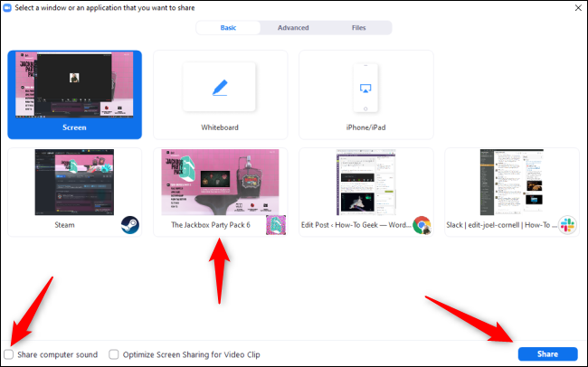The image size is (588, 367).
Task: Click the Zoom logo in title bar
Action: 8,8
